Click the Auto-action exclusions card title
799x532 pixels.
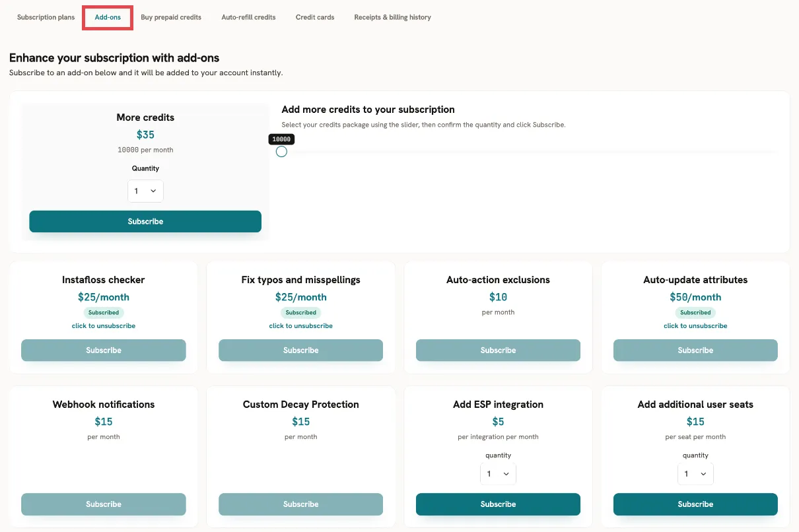[x=498, y=280]
